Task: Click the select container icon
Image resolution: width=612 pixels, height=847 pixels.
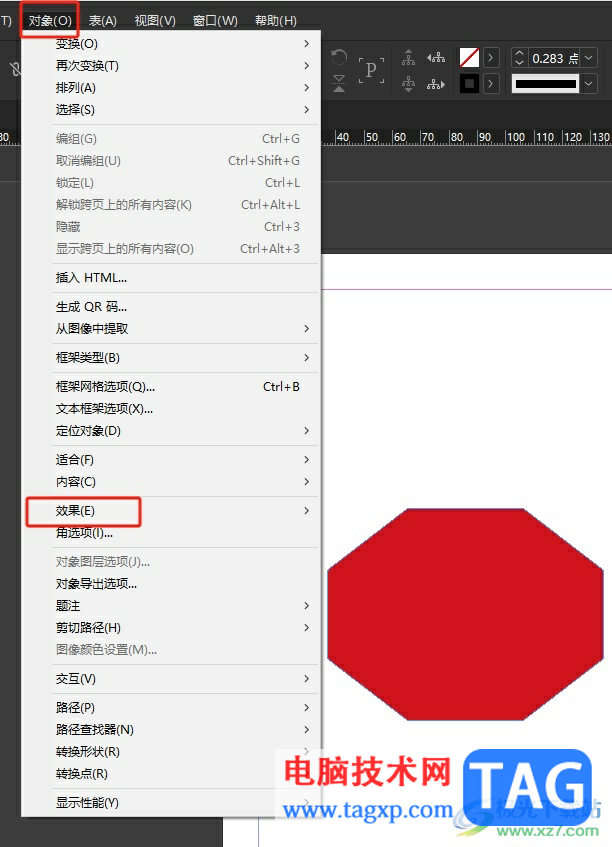Action: pos(408,57)
